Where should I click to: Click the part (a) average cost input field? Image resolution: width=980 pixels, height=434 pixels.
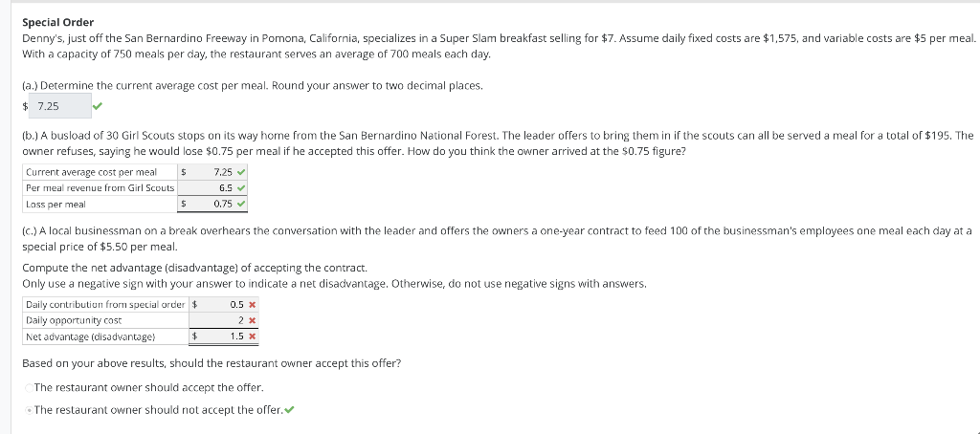pyautogui.click(x=60, y=106)
